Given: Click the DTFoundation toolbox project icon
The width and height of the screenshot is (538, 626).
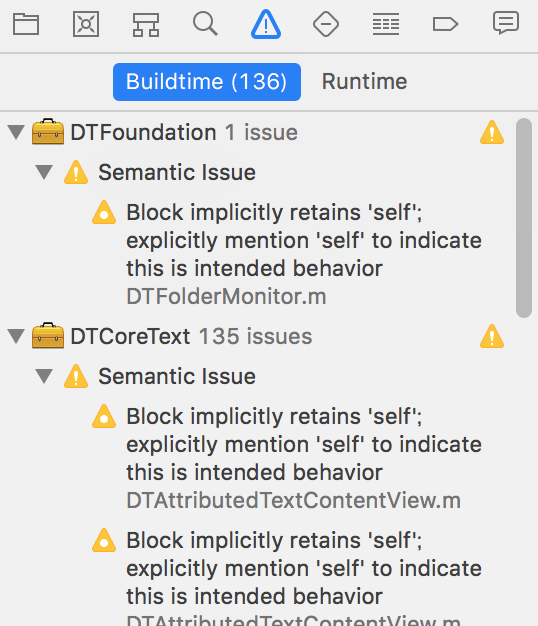Looking at the screenshot, I should pos(48,132).
